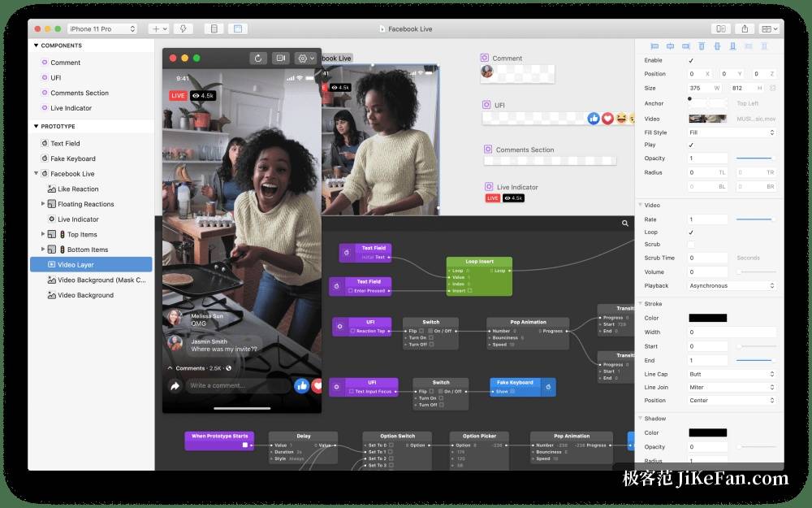Screen dimensions: 812x508
Task: Click the split view toolbar icon
Action: coord(721,29)
